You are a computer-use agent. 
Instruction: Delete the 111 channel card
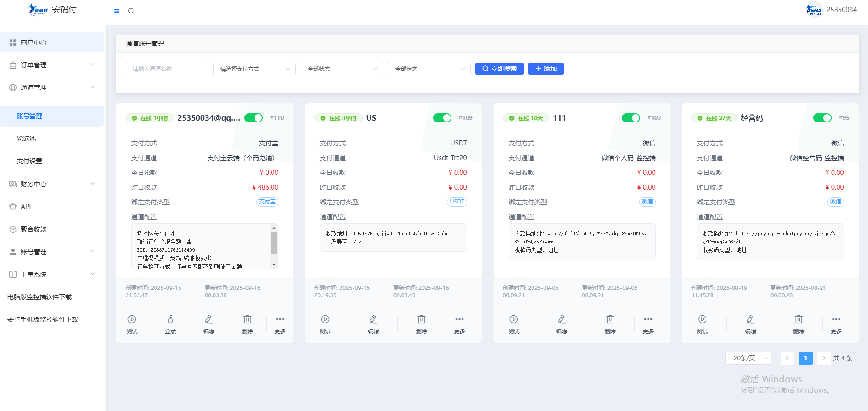coord(610,324)
